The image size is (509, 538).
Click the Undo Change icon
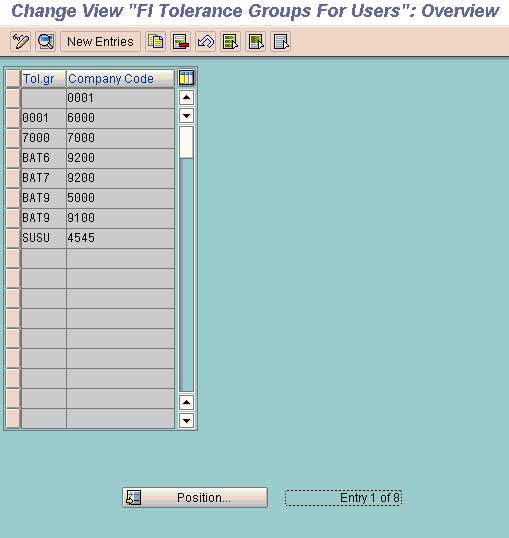[206, 42]
